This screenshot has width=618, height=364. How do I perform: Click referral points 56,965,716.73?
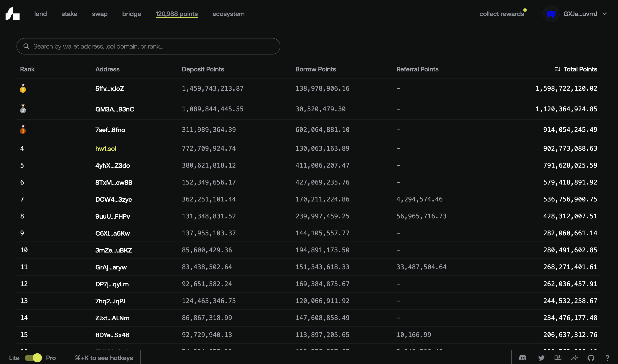(421, 216)
